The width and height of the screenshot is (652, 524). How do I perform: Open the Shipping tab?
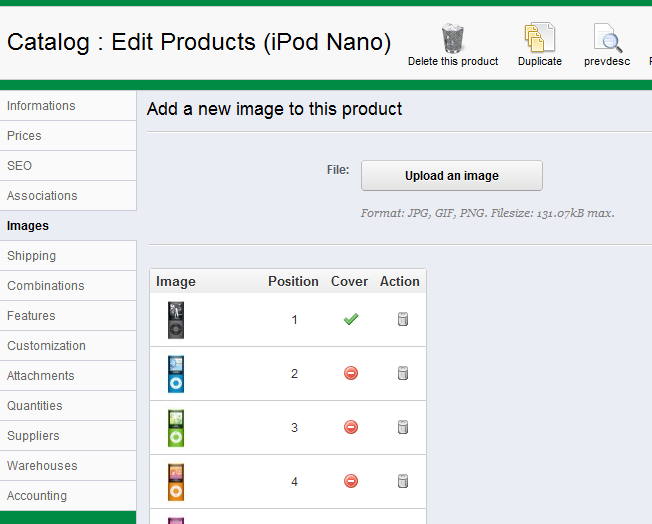[x=32, y=256]
